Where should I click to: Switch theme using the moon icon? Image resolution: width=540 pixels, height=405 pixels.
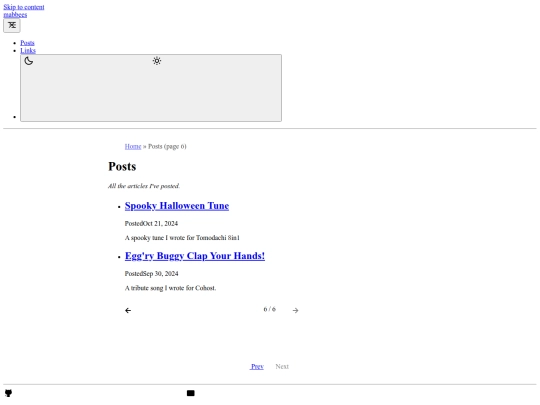(29, 61)
